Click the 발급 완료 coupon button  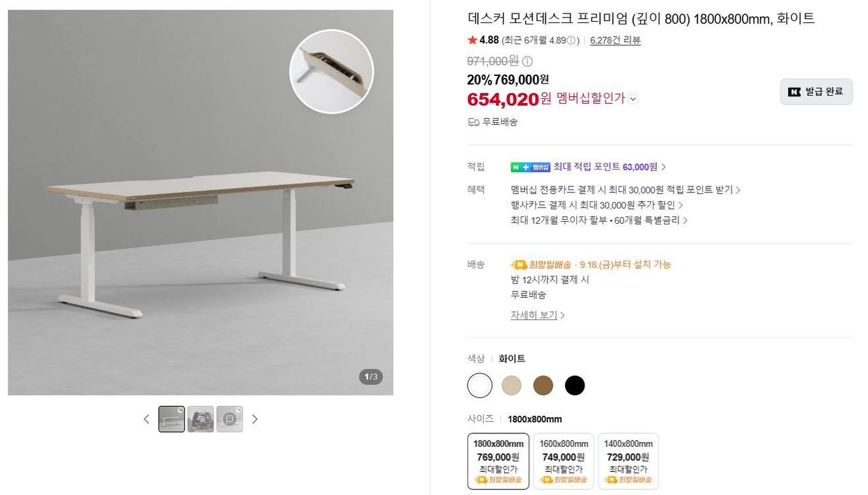(816, 92)
